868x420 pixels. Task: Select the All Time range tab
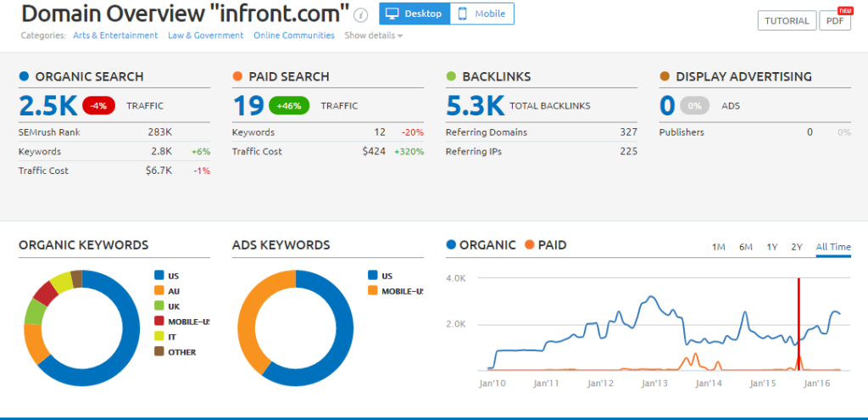coord(832,247)
